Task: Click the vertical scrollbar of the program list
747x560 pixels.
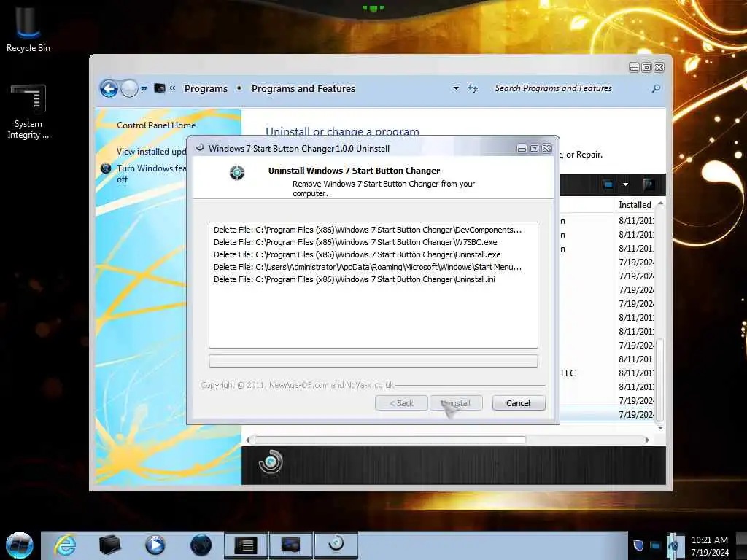Action: pos(659,379)
